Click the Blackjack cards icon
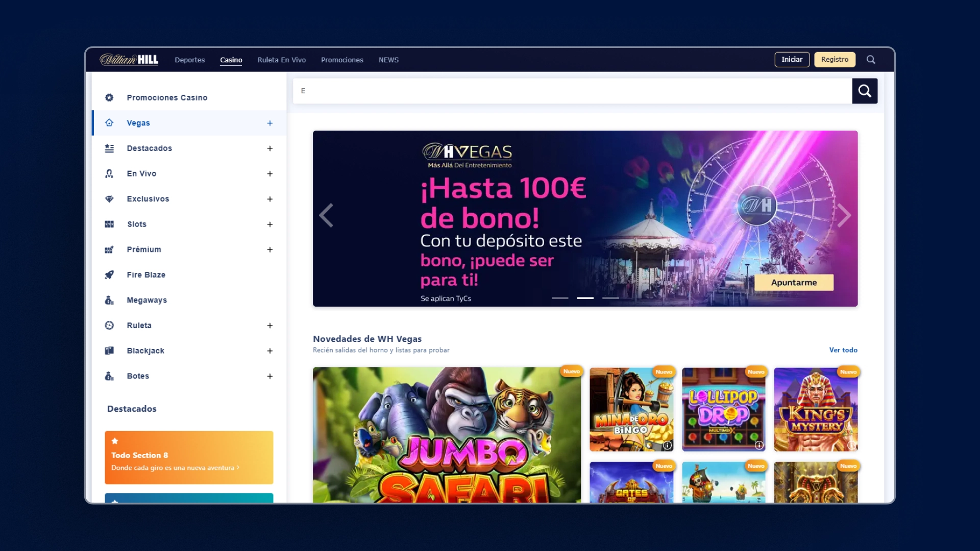This screenshot has height=551, width=980. 109,350
